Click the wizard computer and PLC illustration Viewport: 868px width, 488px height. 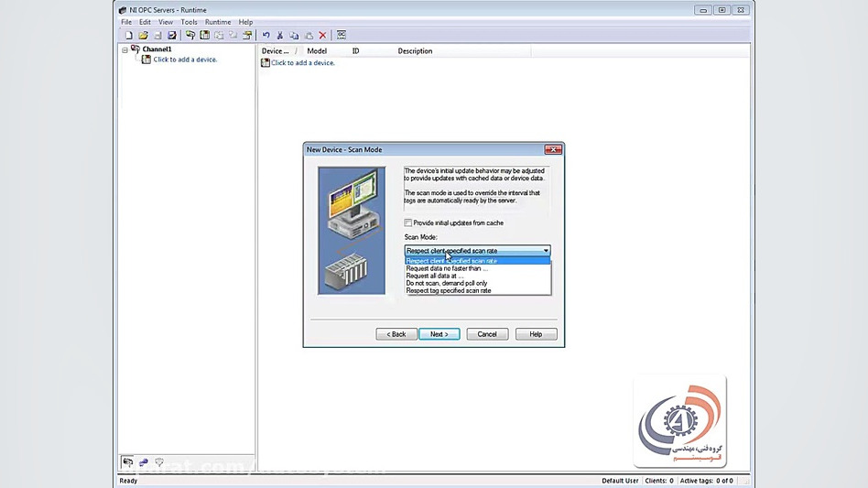352,231
